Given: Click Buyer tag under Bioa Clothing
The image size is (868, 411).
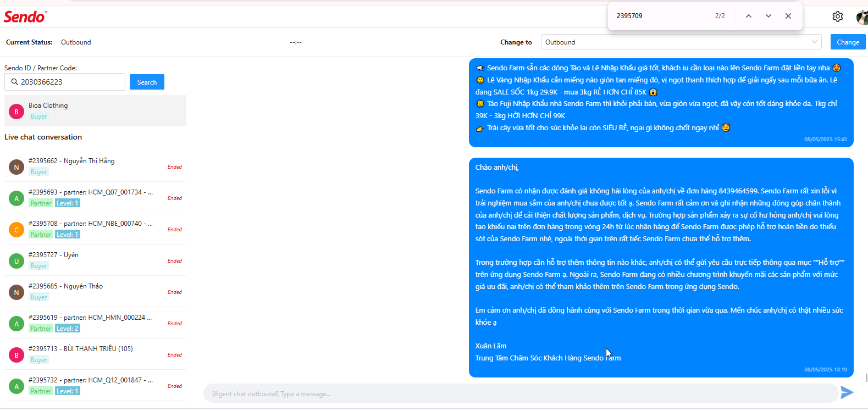Looking at the screenshot, I should click(38, 116).
